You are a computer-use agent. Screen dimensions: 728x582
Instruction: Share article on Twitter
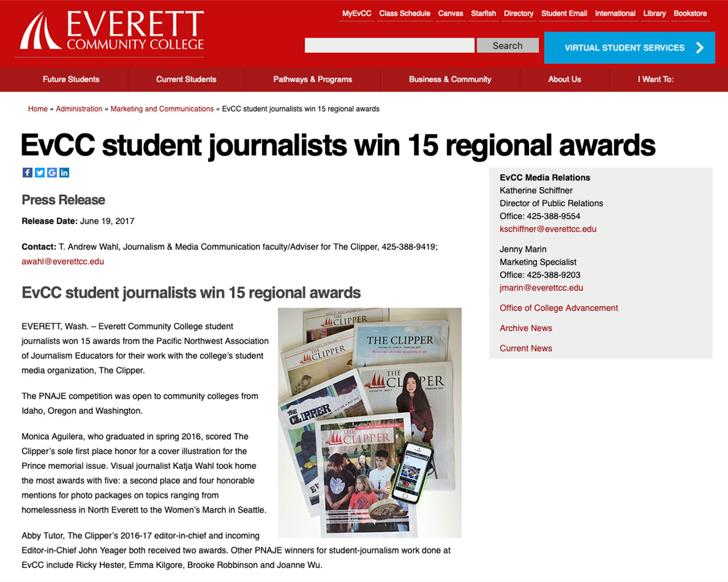(40, 173)
